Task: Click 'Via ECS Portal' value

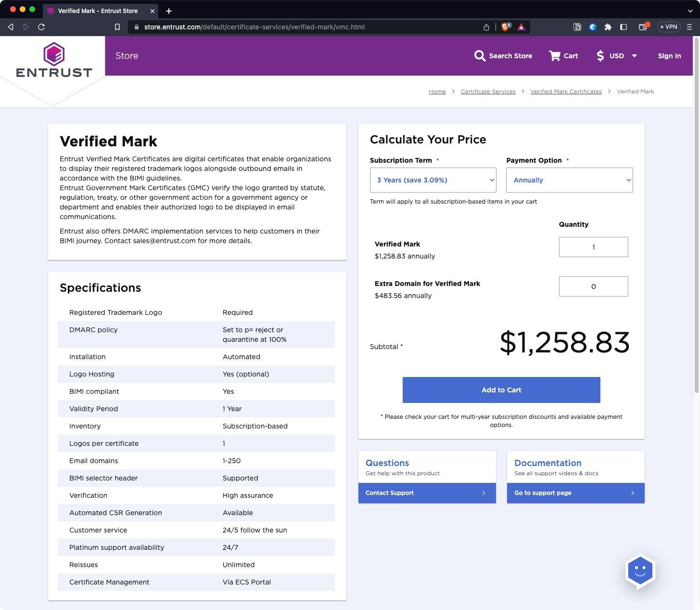Action: tap(247, 582)
